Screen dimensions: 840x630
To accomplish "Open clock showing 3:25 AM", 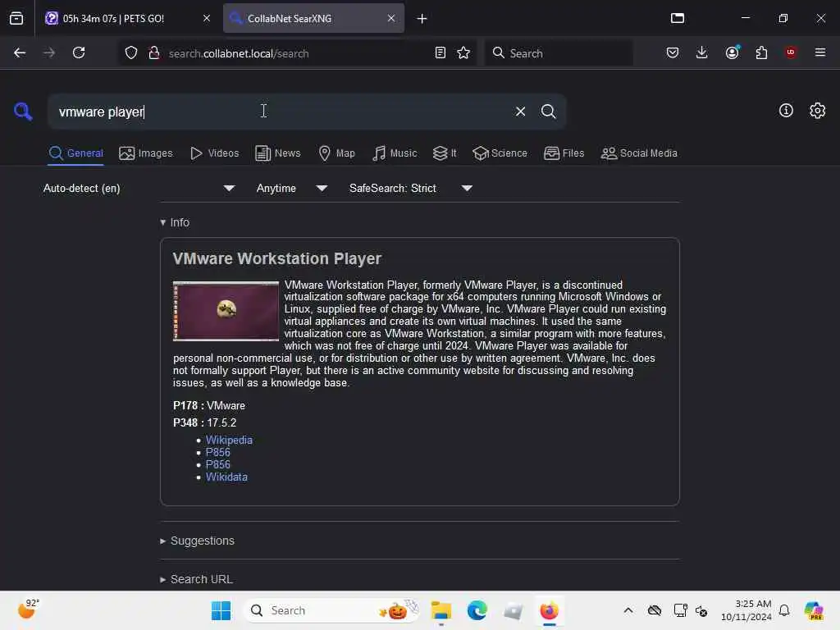I will point(746,610).
